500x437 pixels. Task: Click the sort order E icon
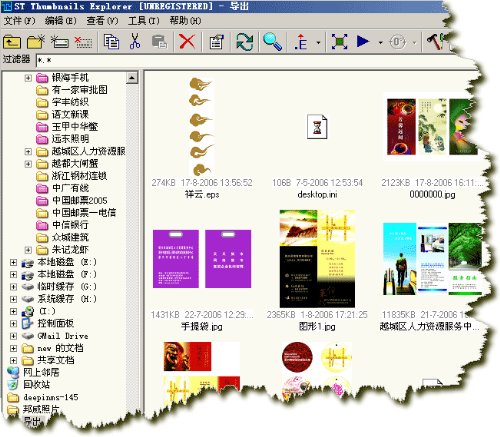point(301,42)
